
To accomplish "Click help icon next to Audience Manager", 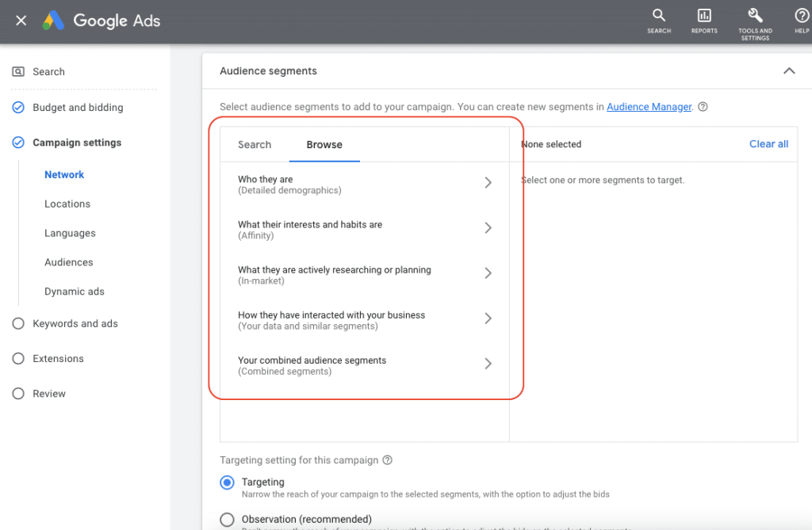I will 703,107.
